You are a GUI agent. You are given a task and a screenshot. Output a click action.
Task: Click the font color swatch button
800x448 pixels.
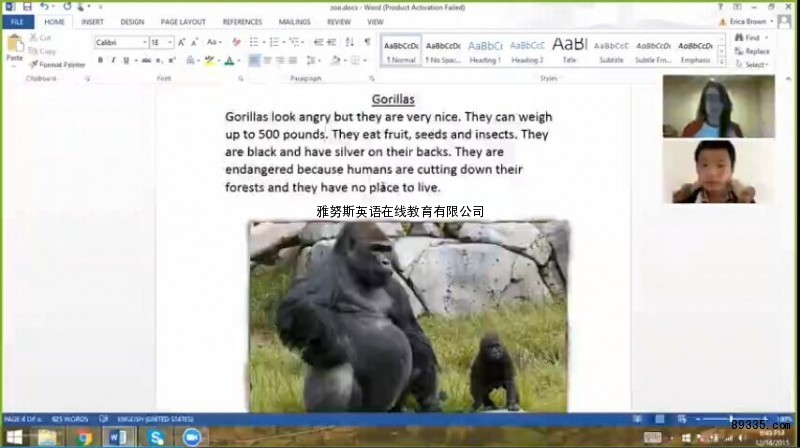pyautogui.click(x=230, y=60)
